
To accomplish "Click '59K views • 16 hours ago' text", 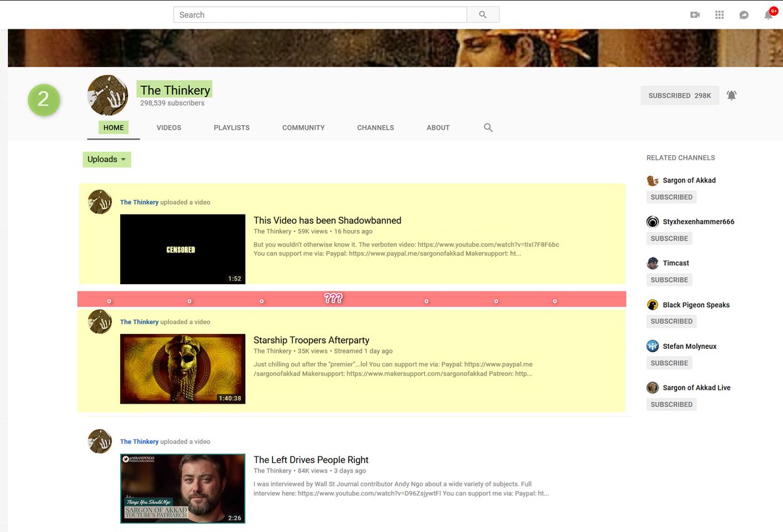I will click(x=335, y=231).
